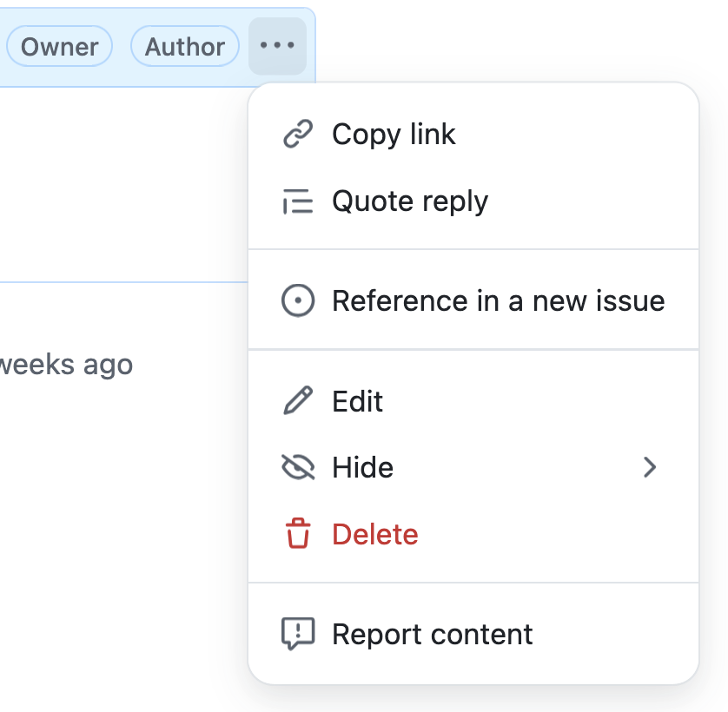This screenshot has width=728, height=712.
Task: Click the chain link icon beside Copy link
Action: click(298, 135)
